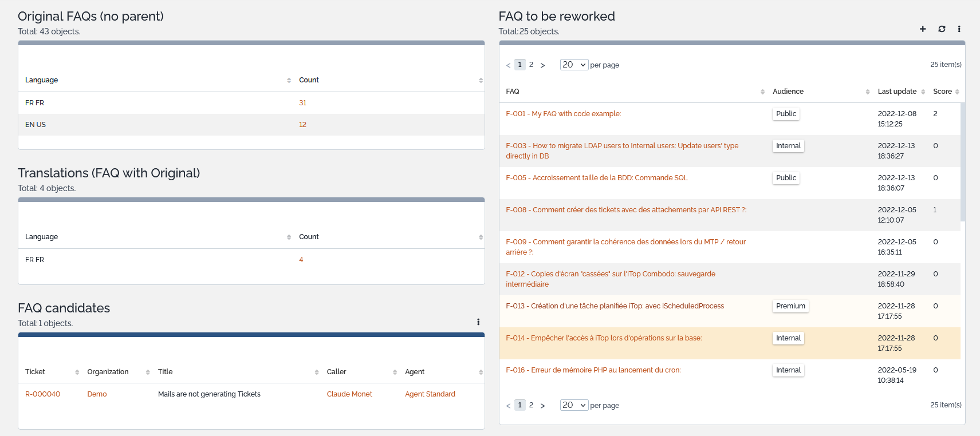Sort Original FAQs by Language column
This screenshot has width=980, height=436.
[42, 80]
